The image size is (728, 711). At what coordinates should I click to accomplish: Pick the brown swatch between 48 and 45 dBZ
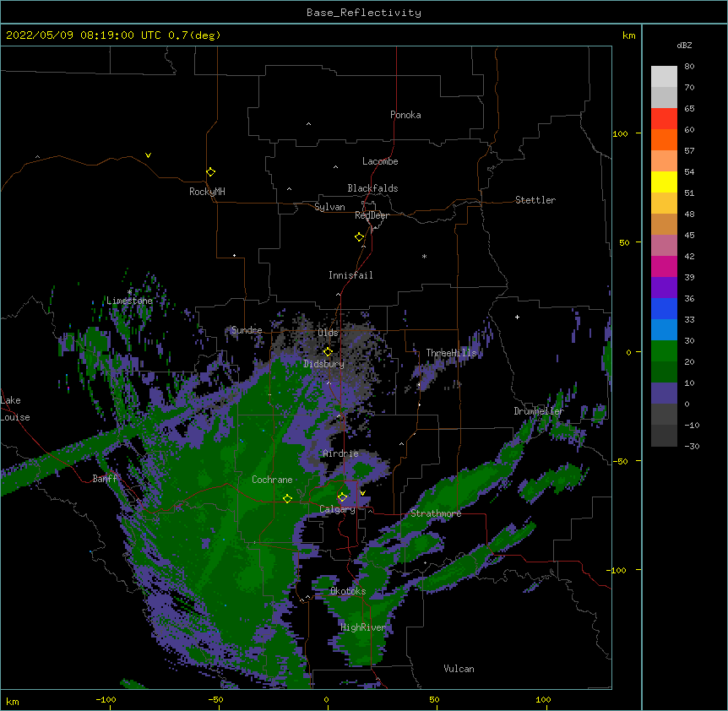click(x=664, y=224)
